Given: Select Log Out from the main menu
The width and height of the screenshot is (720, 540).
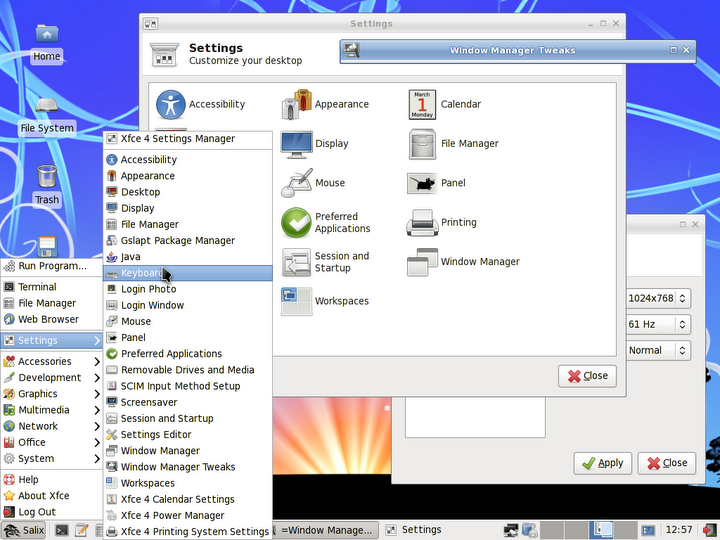Looking at the screenshot, I should tap(37, 512).
